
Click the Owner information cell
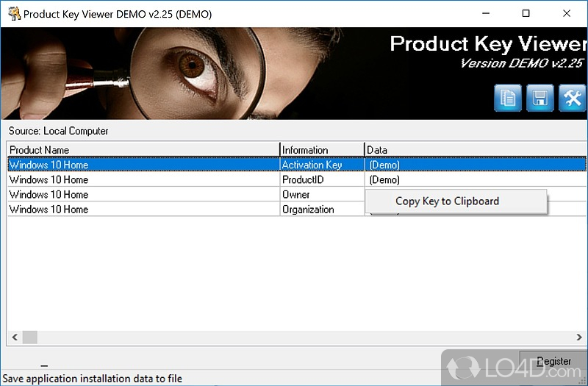coord(322,194)
